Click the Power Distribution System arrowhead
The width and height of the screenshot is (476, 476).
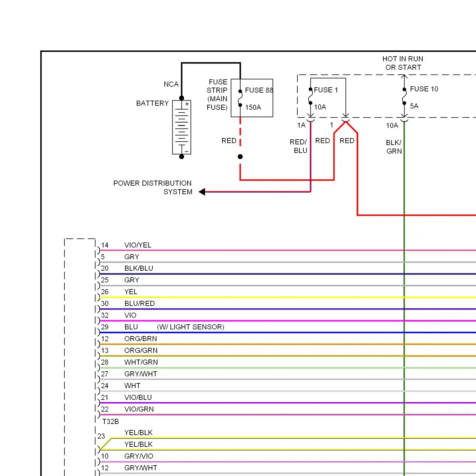202,192
